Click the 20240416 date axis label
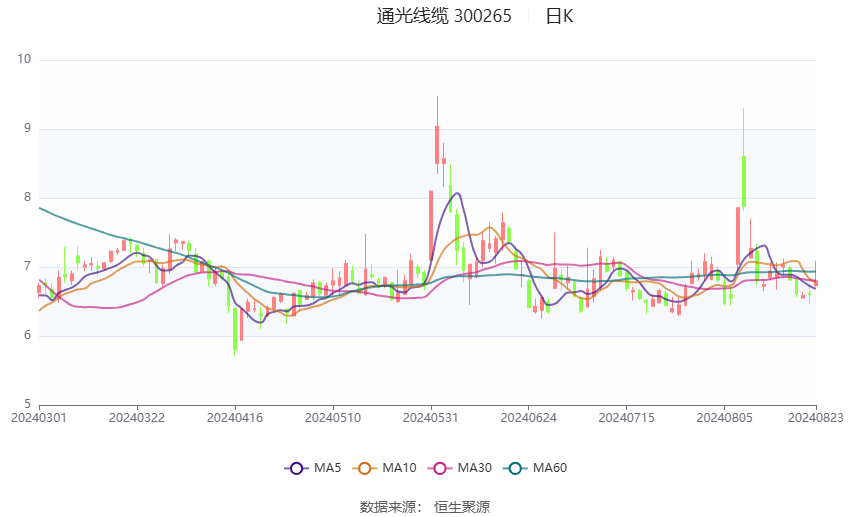The height and width of the screenshot is (517, 850). [x=235, y=418]
